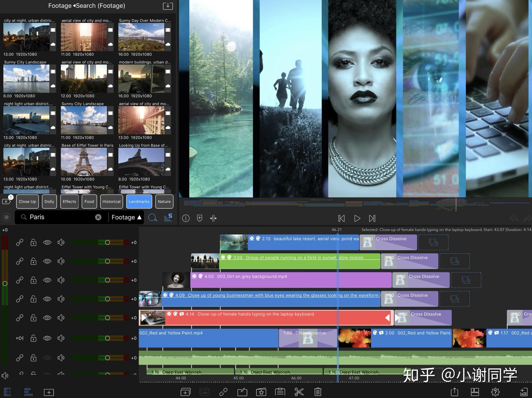Image resolution: width=532 pixels, height=398 pixels.
Task: Hide the Girl on grey background track
Action: 47,280
